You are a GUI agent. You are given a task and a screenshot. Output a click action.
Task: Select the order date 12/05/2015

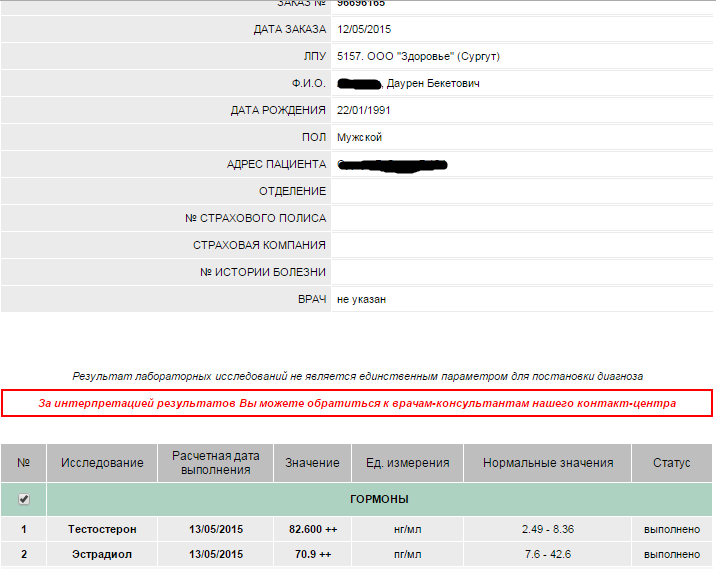coord(366,30)
